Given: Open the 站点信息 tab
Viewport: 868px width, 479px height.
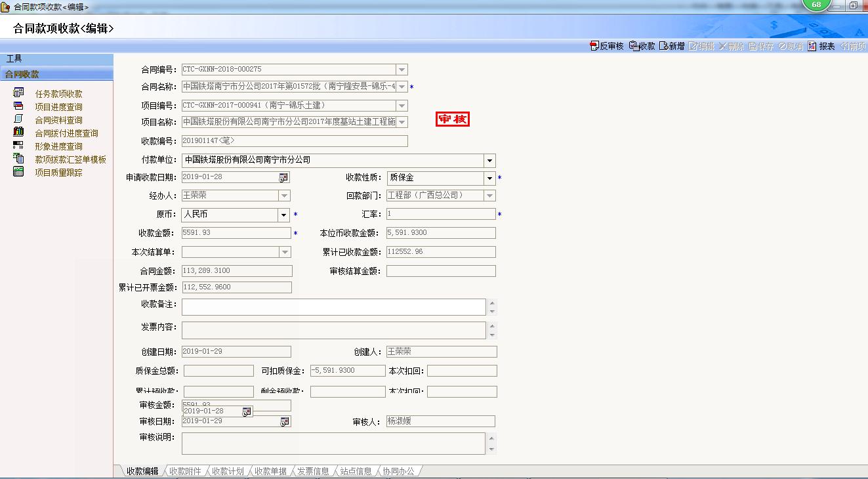Looking at the screenshot, I should pyautogui.click(x=356, y=471).
